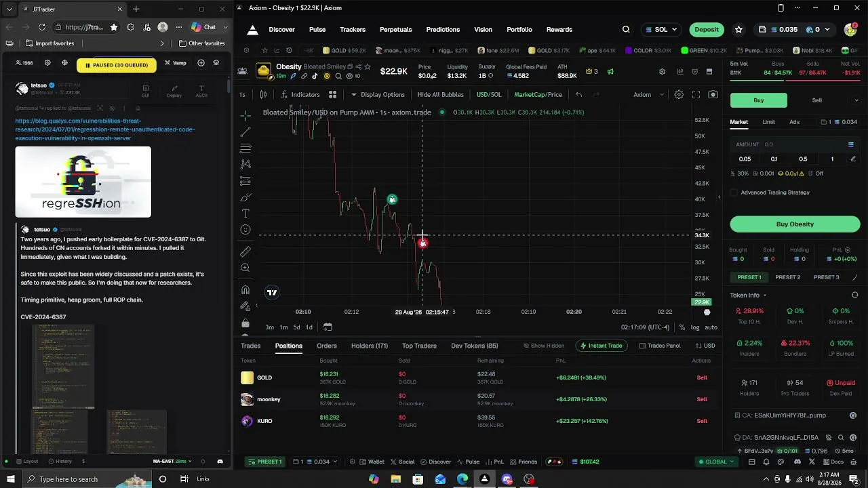868x488 pixels.
Task: Go to the Perpetuals page
Action: [x=396, y=30]
